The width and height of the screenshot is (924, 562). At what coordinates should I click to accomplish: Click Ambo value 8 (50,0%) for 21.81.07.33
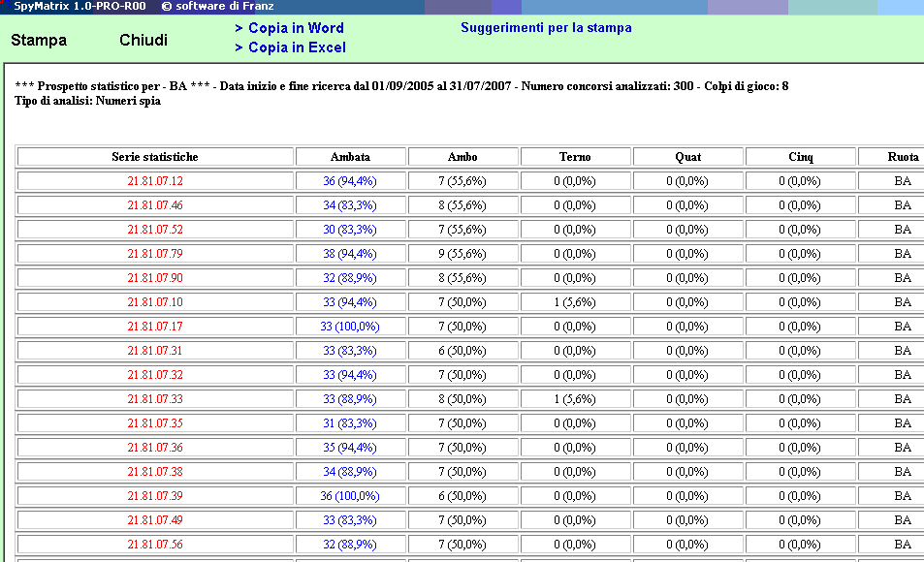pos(462,399)
